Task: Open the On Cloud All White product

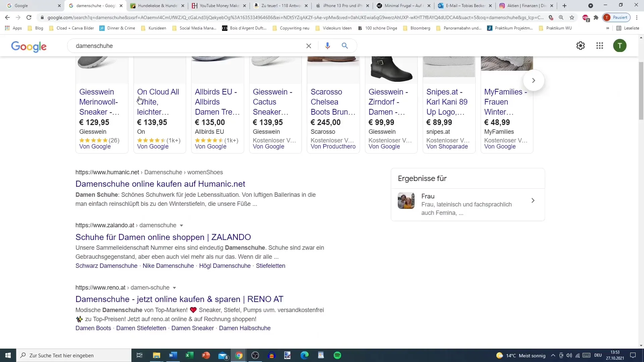Action: (158, 102)
